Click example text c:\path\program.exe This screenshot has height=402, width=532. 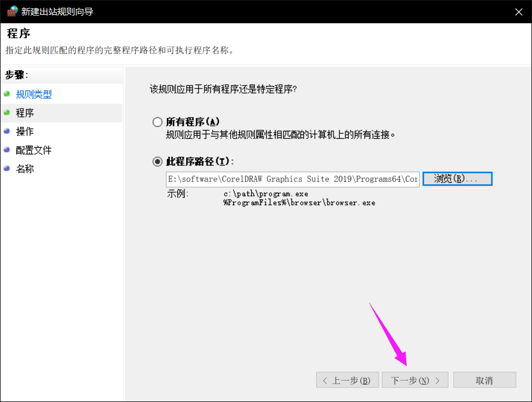point(265,194)
